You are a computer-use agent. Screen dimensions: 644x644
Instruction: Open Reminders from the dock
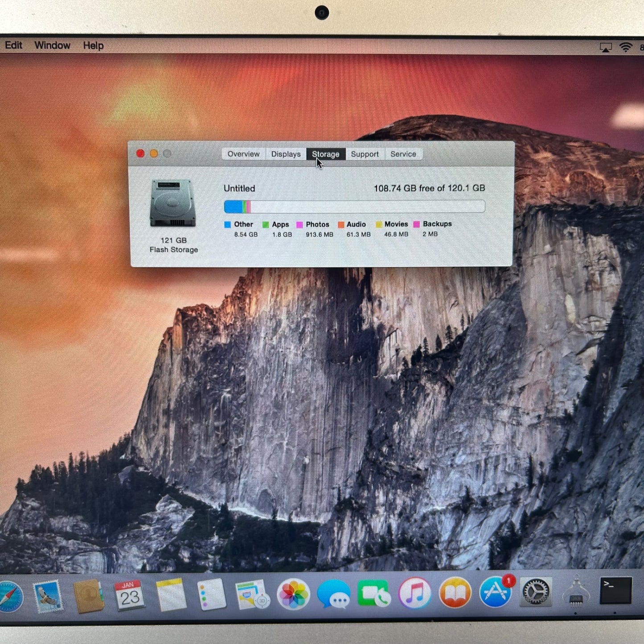[211, 595]
